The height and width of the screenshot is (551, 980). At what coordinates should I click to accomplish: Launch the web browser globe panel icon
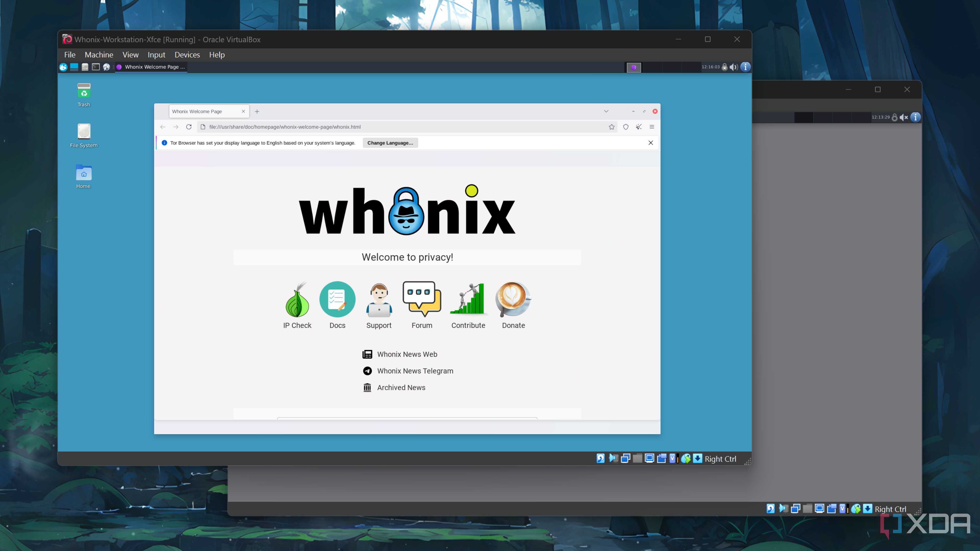[x=106, y=67]
